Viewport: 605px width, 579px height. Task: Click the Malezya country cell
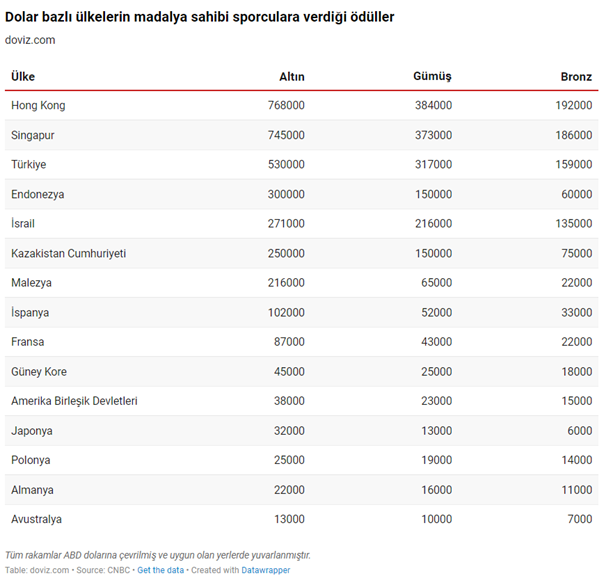coord(31,283)
